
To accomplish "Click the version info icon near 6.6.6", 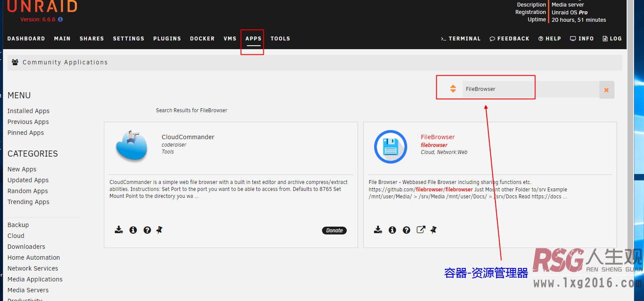I will [60, 20].
